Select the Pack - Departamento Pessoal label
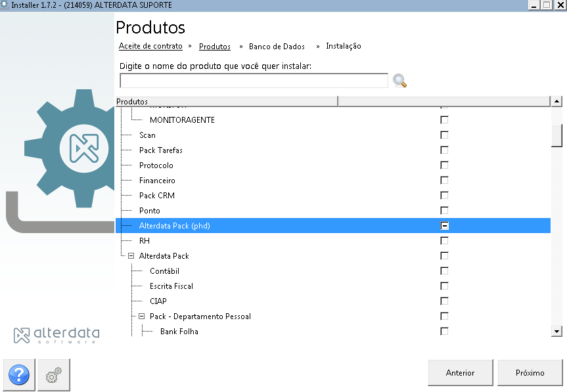Viewport: 567px width, 392px height. pyautogui.click(x=200, y=316)
